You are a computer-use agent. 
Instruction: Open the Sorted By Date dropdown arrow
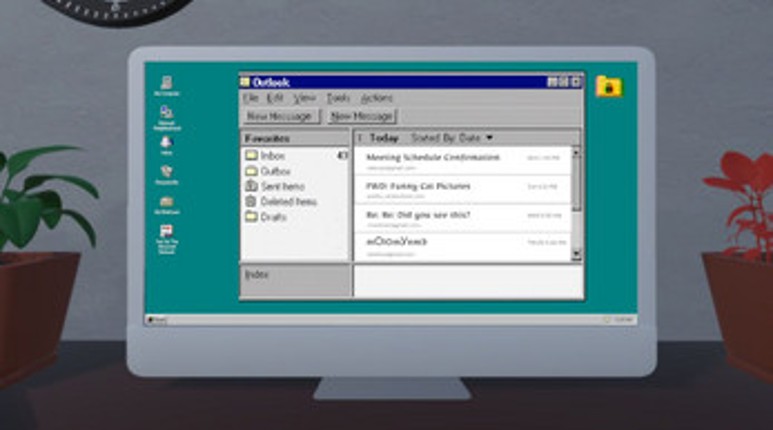pyautogui.click(x=490, y=138)
